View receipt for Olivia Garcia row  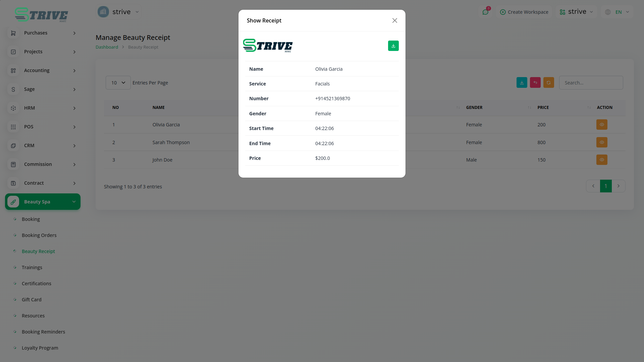tap(601, 125)
